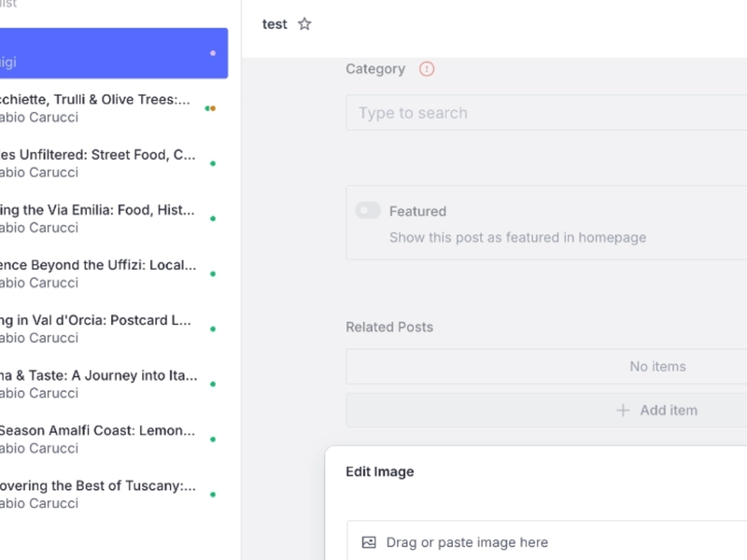
Task: Click the "test" document title
Action: pos(275,24)
